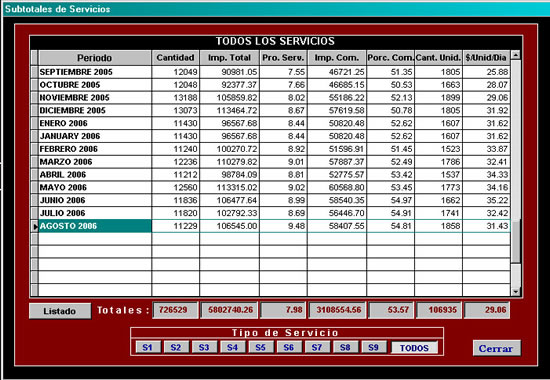Image resolution: width=550 pixels, height=380 pixels.
Task: Click the Periodo column header
Action: (x=95, y=58)
